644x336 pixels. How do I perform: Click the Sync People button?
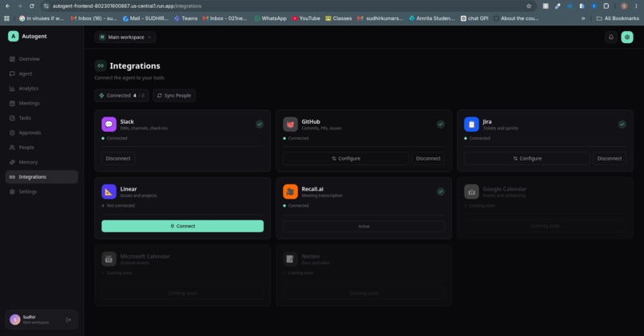(x=174, y=96)
